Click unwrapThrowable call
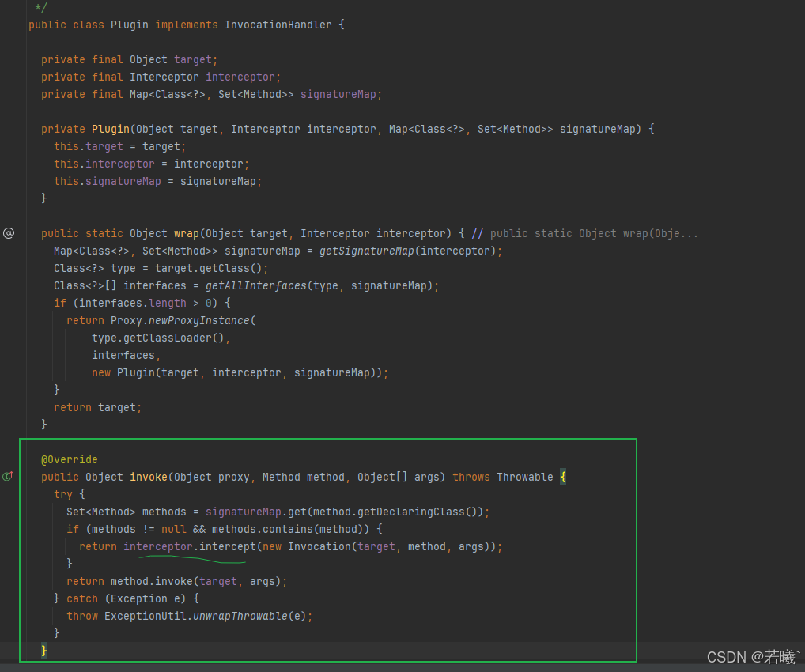Image resolution: width=805 pixels, height=672 pixels. (240, 616)
